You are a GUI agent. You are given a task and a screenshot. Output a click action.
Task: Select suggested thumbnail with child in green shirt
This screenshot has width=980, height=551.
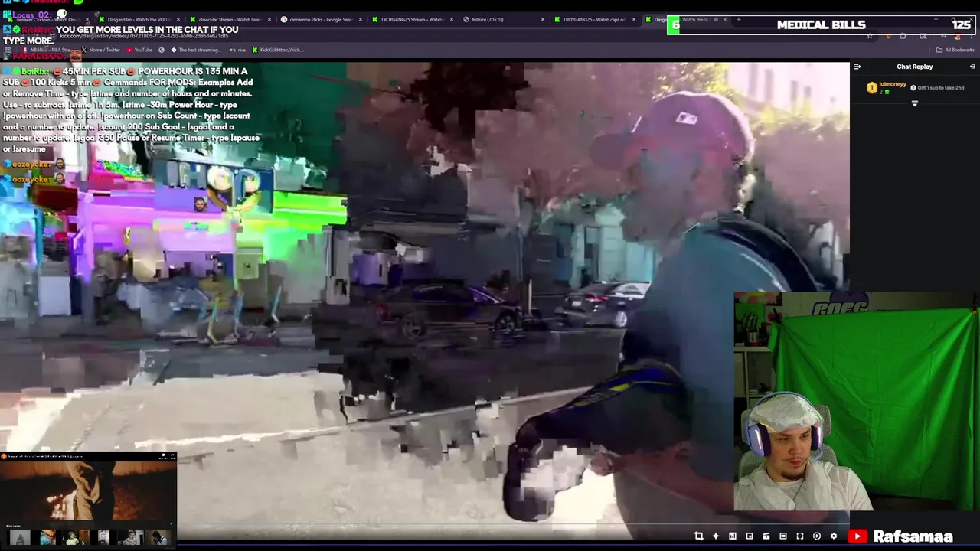point(76,537)
